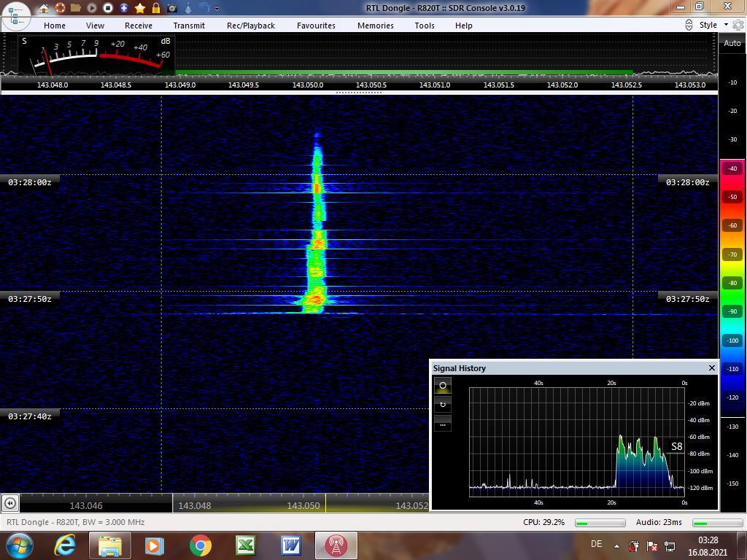Click the reset arrow button in Signal History
747x560 pixels.
[443, 404]
